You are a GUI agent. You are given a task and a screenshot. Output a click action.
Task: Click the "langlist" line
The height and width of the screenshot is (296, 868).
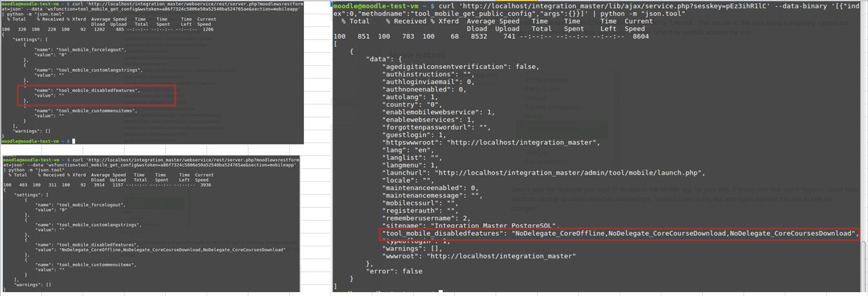pos(412,157)
